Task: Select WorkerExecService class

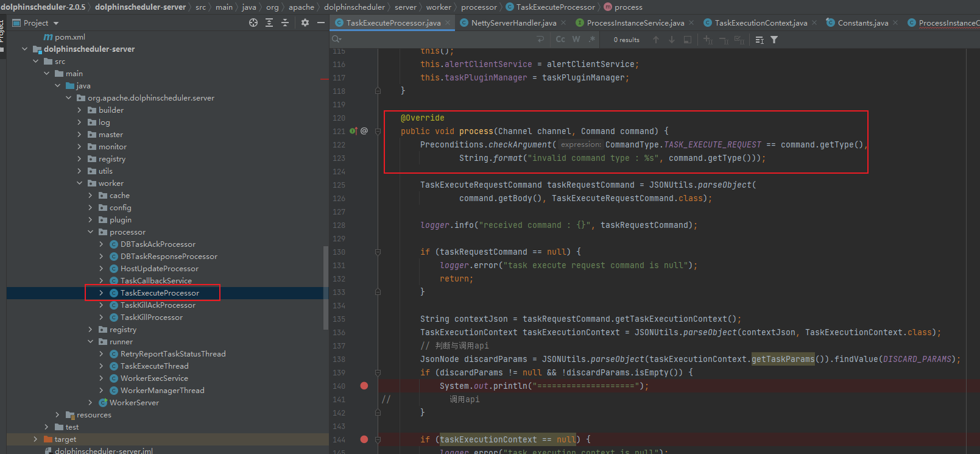Action: (154, 378)
